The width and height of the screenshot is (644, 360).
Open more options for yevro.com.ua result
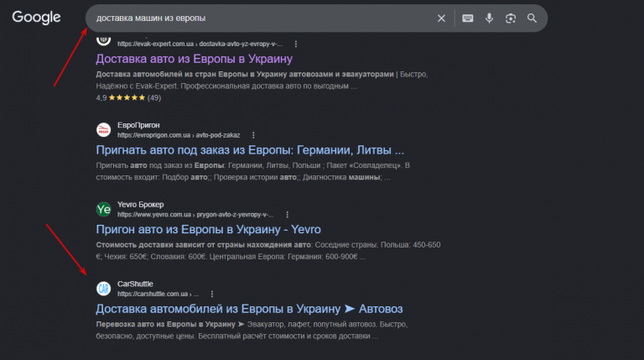287,215
